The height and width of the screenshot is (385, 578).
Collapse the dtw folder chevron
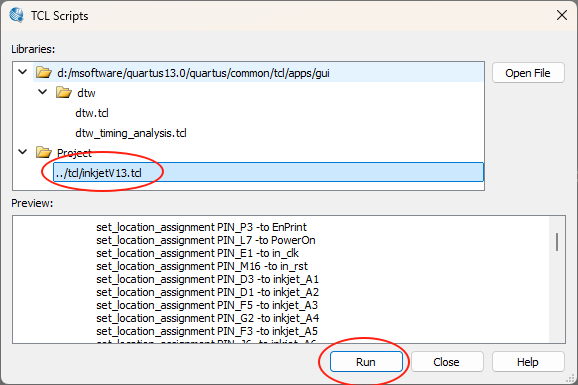(43, 92)
